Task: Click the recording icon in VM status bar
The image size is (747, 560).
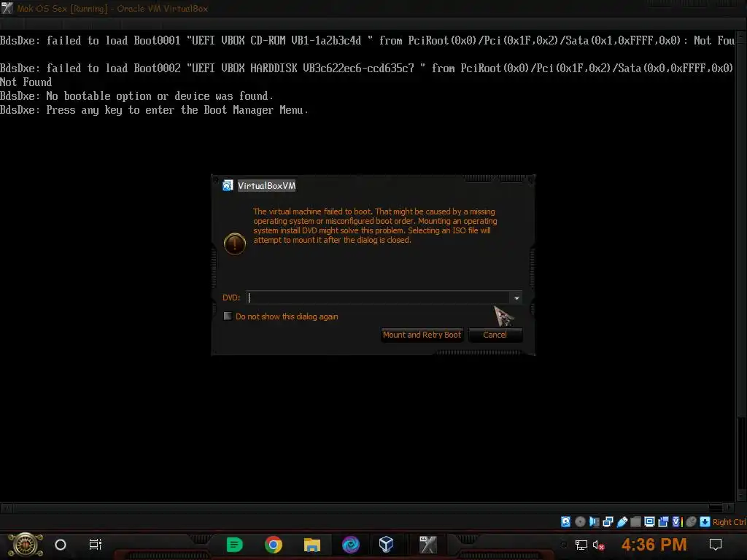Action: [x=663, y=522]
